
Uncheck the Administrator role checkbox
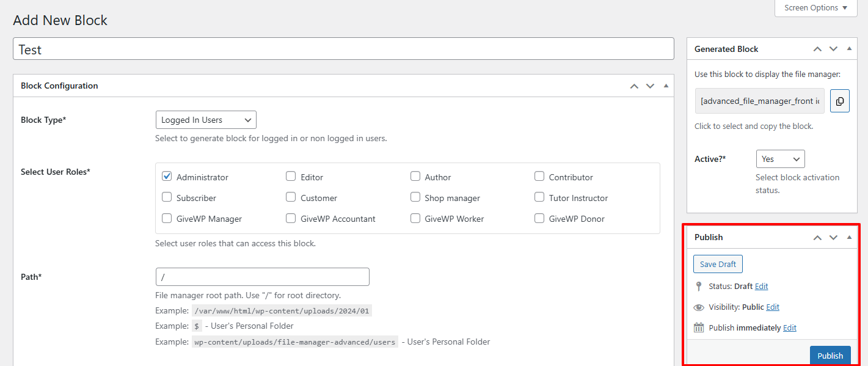[167, 176]
